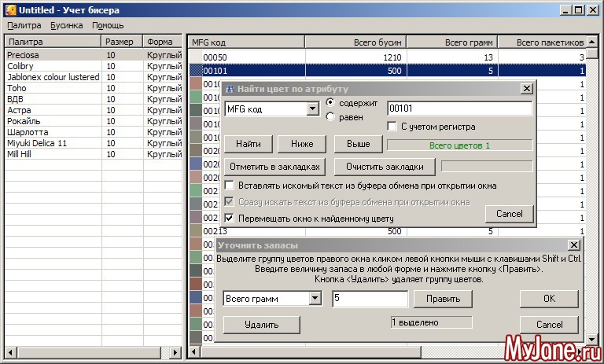
Task: Open the 'Помощь' menu
Action: 108,25
